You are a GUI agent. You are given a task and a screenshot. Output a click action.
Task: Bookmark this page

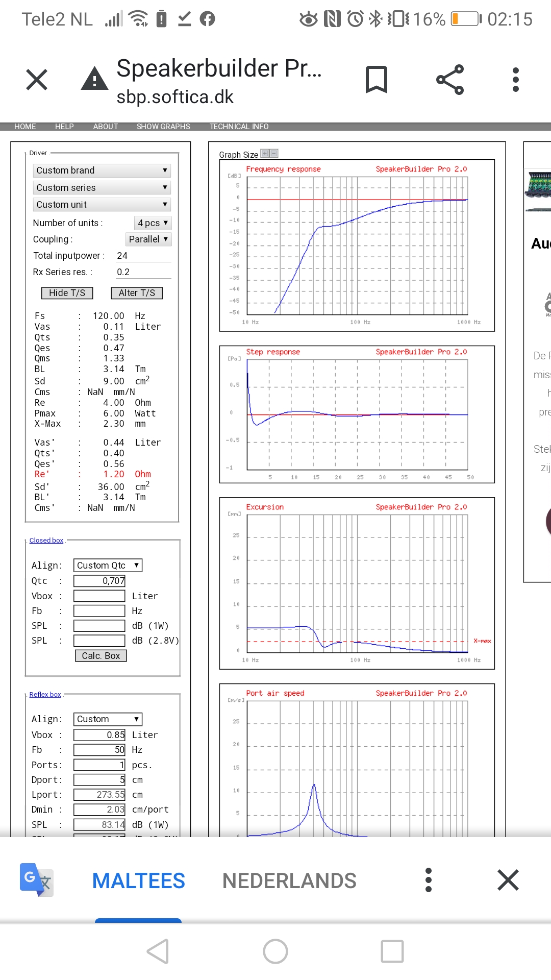tap(377, 80)
